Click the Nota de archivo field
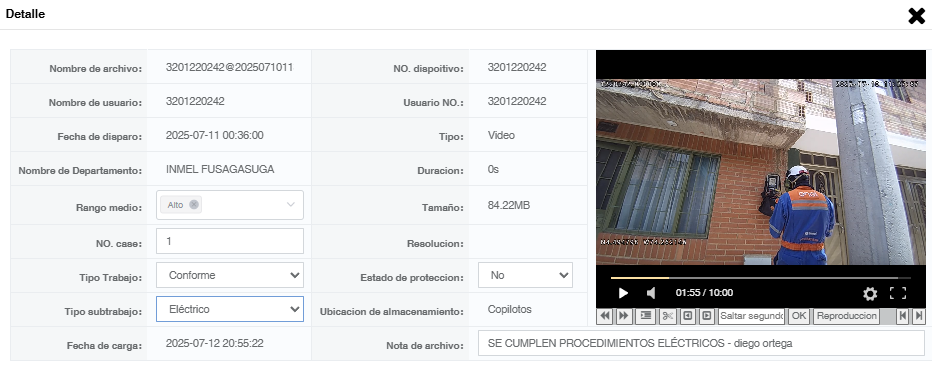 pos(701,343)
